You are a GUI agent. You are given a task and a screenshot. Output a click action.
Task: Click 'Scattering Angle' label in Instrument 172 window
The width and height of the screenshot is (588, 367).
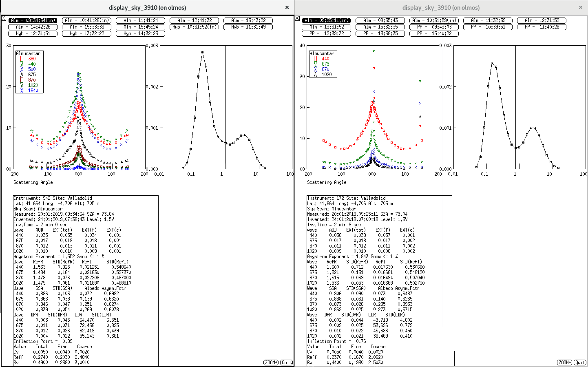[327, 182]
